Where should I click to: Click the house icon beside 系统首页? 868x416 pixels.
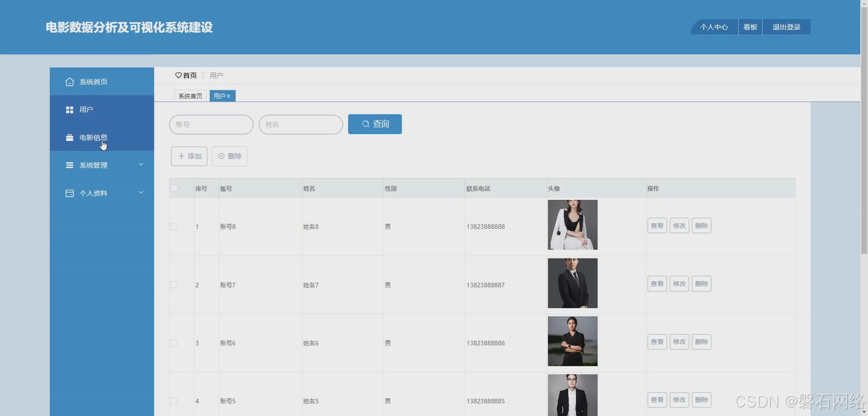69,82
